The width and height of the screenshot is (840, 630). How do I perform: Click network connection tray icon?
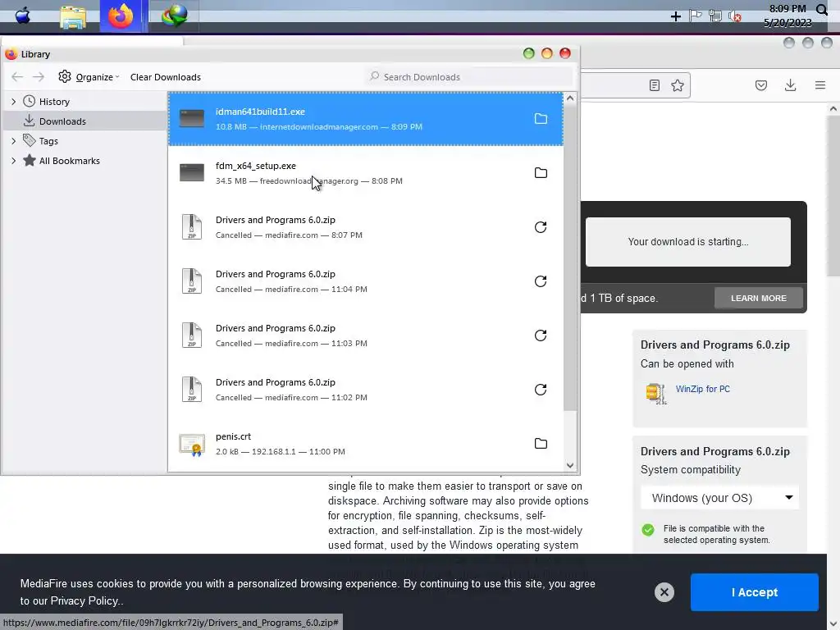coord(714,16)
